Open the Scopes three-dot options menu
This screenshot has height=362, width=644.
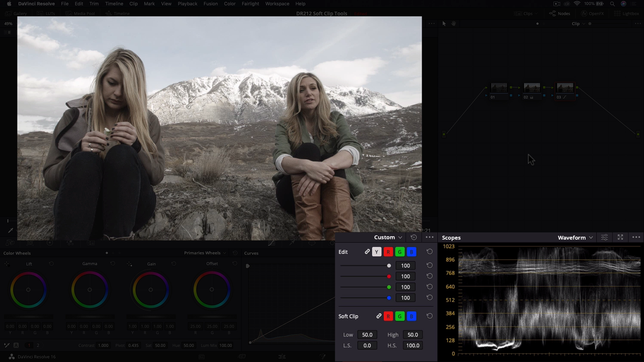636,237
